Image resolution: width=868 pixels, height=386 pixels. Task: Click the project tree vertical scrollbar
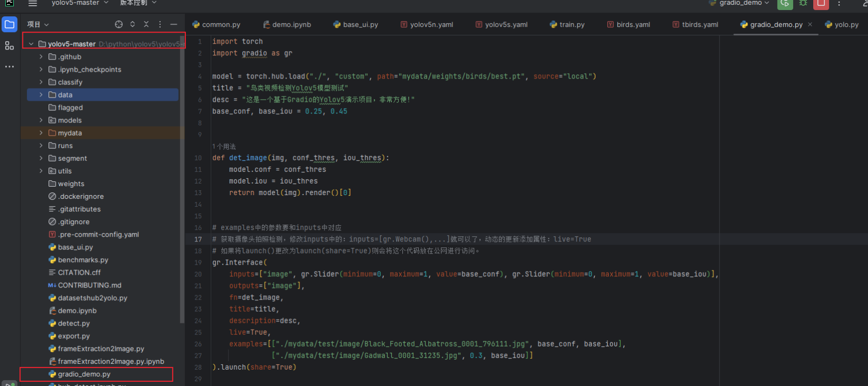click(182, 179)
